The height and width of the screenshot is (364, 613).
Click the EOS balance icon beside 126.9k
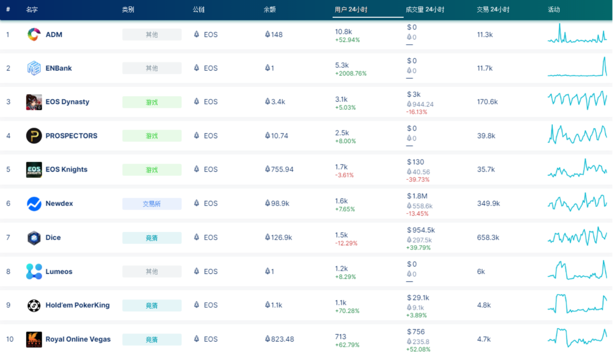[x=267, y=237]
